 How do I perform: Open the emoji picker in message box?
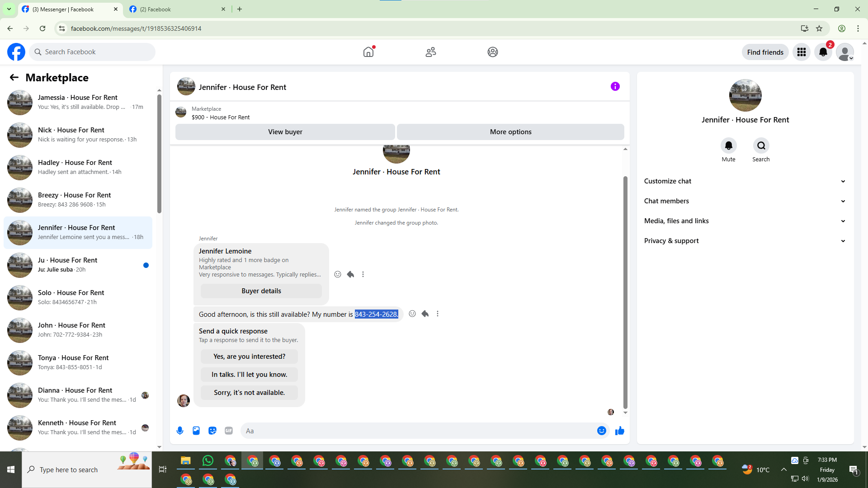coord(601,431)
